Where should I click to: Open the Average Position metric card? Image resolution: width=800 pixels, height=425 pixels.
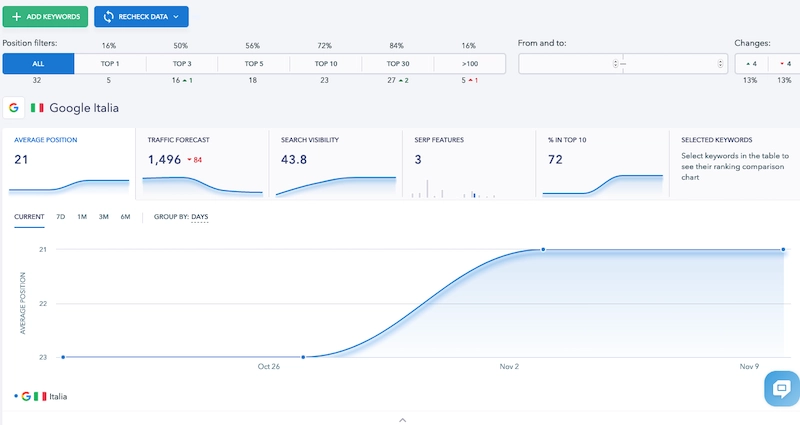[x=69, y=163]
